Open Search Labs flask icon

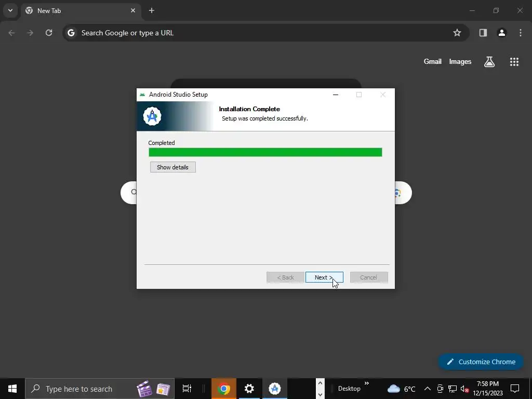pyautogui.click(x=489, y=61)
